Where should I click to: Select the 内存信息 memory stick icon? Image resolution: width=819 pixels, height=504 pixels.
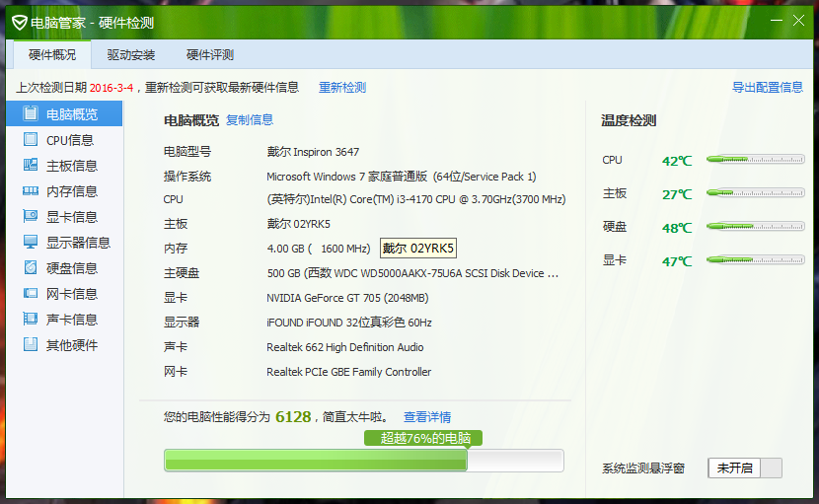coord(31,191)
